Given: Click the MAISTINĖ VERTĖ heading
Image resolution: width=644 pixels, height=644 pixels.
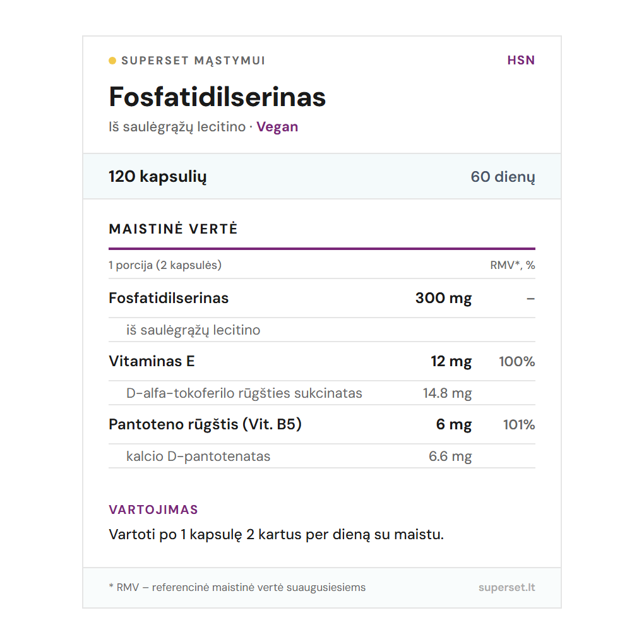Looking at the screenshot, I should [173, 229].
